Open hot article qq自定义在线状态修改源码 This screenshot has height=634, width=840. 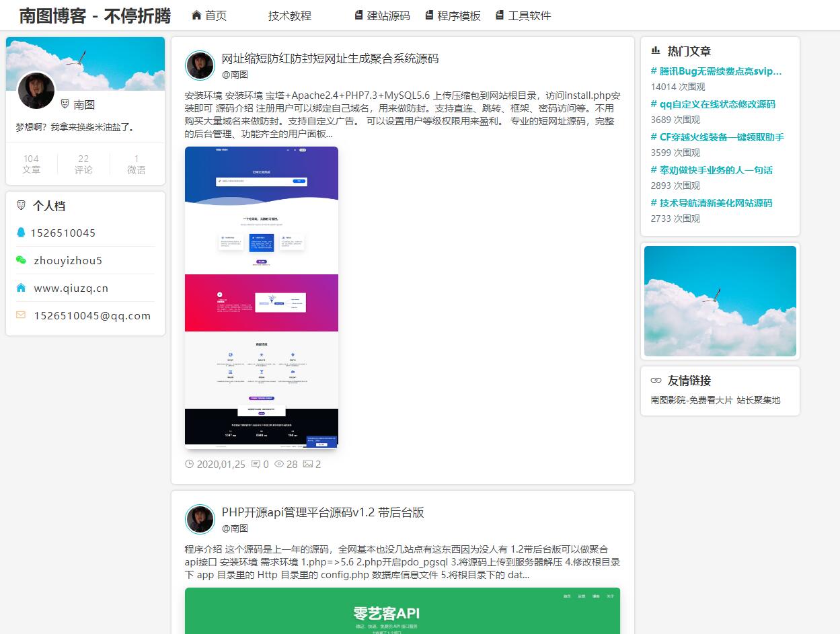click(x=713, y=104)
